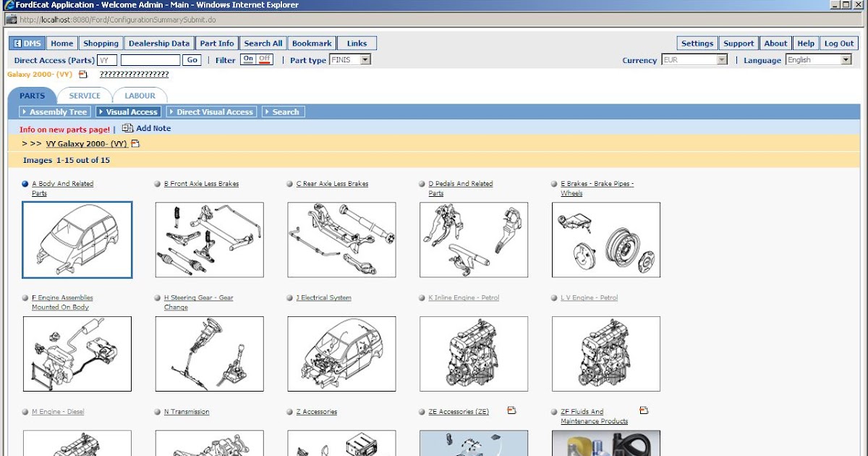The image size is (868, 456).
Task: Open the Steering Gear - Gear Change thumbnail
Action: point(210,354)
